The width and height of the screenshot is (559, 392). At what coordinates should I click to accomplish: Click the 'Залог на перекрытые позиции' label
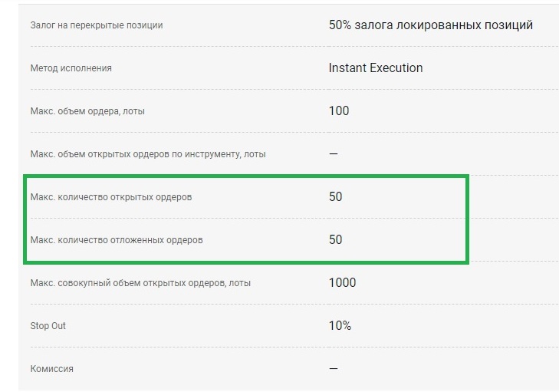tap(97, 25)
